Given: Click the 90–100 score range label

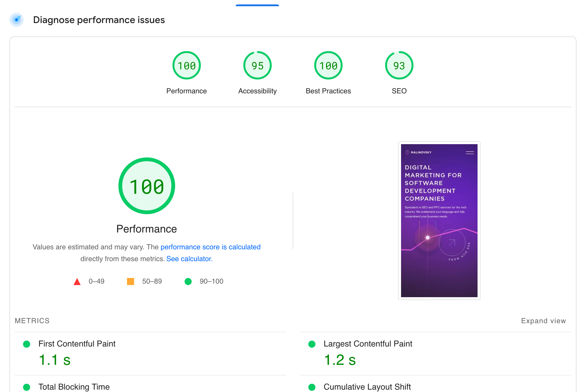Looking at the screenshot, I should pyautogui.click(x=211, y=281).
